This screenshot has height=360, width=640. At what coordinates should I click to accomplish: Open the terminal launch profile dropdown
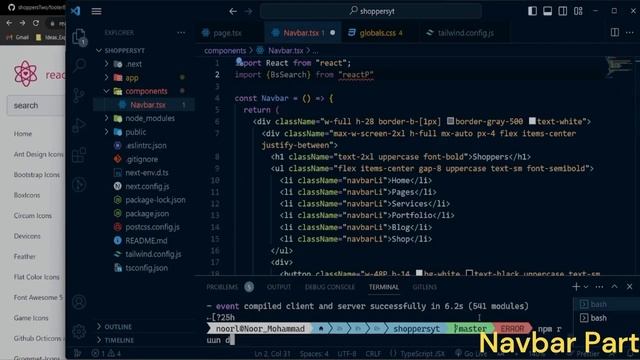point(586,287)
